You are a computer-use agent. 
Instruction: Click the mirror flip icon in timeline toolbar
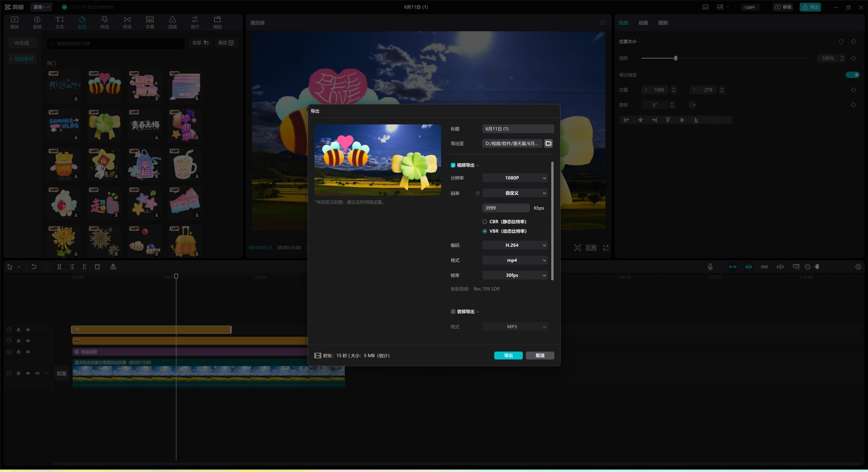113,267
